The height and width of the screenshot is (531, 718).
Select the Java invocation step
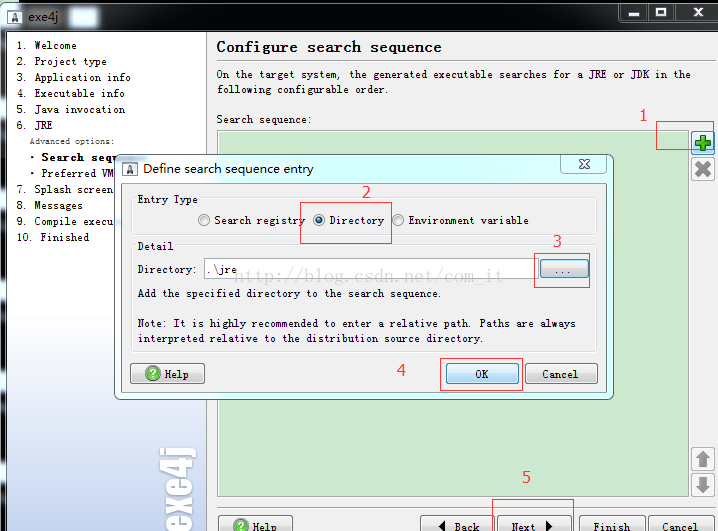79,109
